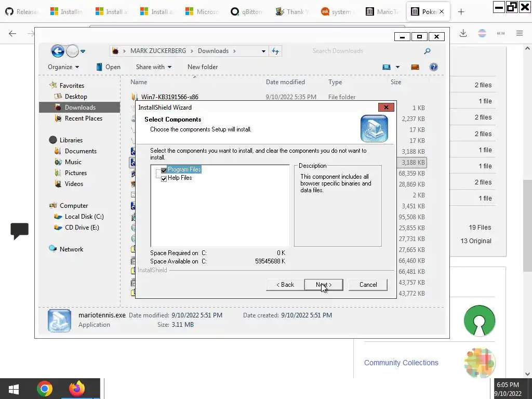Click New folder in Explorer toolbar
Screen dimensions: 532x399
click(203, 67)
